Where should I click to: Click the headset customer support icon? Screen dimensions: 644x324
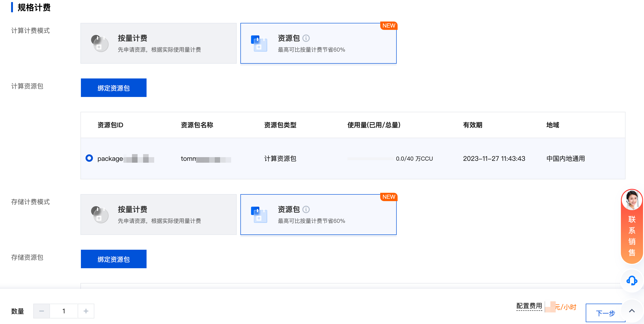tap(632, 280)
